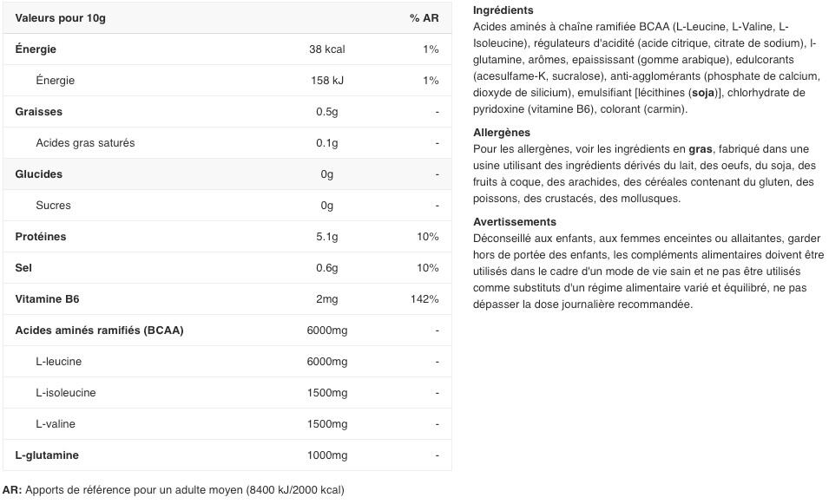The image size is (829, 504).
Task: Select the "1000mg" L-glutamine value
Action: pyautogui.click(x=326, y=455)
